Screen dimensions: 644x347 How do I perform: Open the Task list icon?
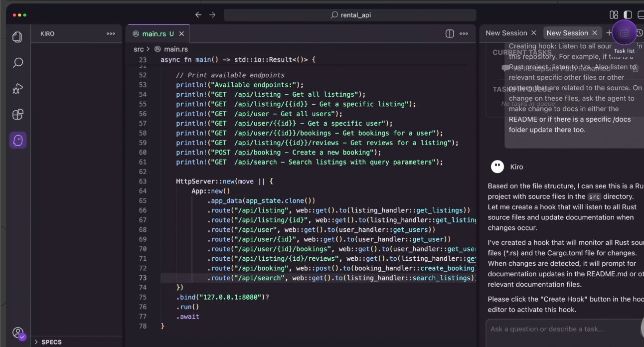tap(624, 32)
